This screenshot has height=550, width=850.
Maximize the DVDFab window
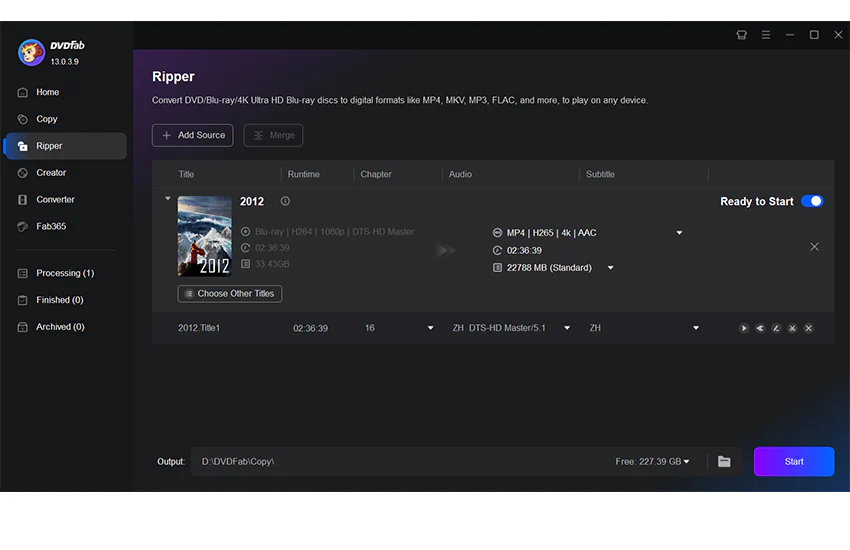pos(814,35)
